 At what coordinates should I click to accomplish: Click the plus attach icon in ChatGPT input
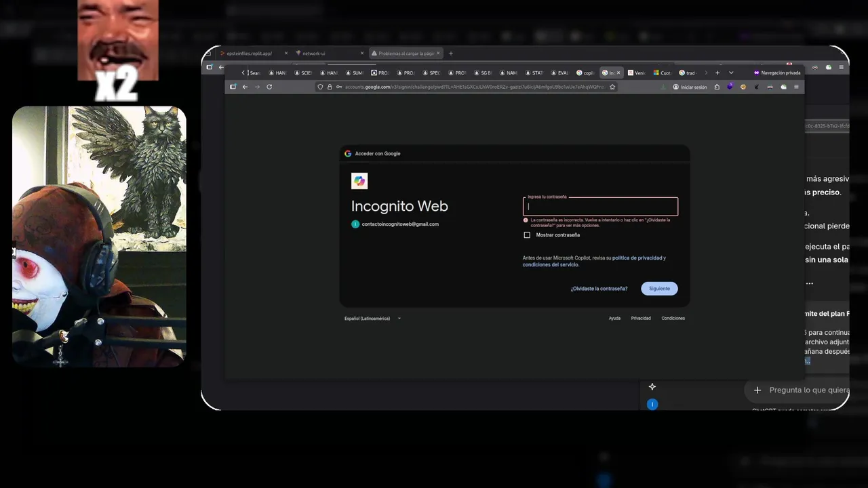pos(757,390)
